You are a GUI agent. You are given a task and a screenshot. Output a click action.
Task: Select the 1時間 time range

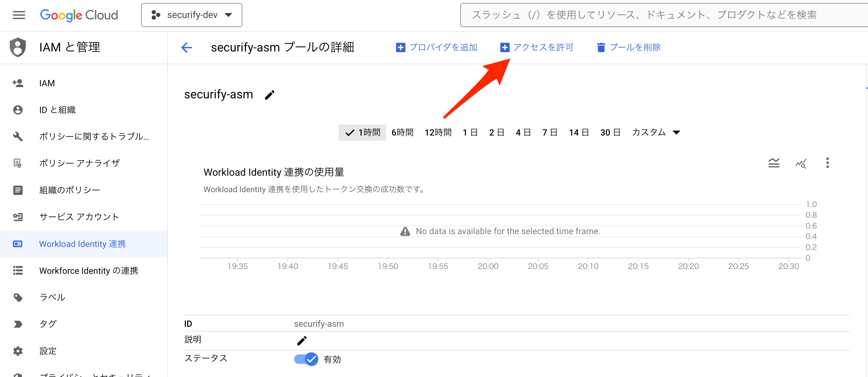(x=362, y=133)
